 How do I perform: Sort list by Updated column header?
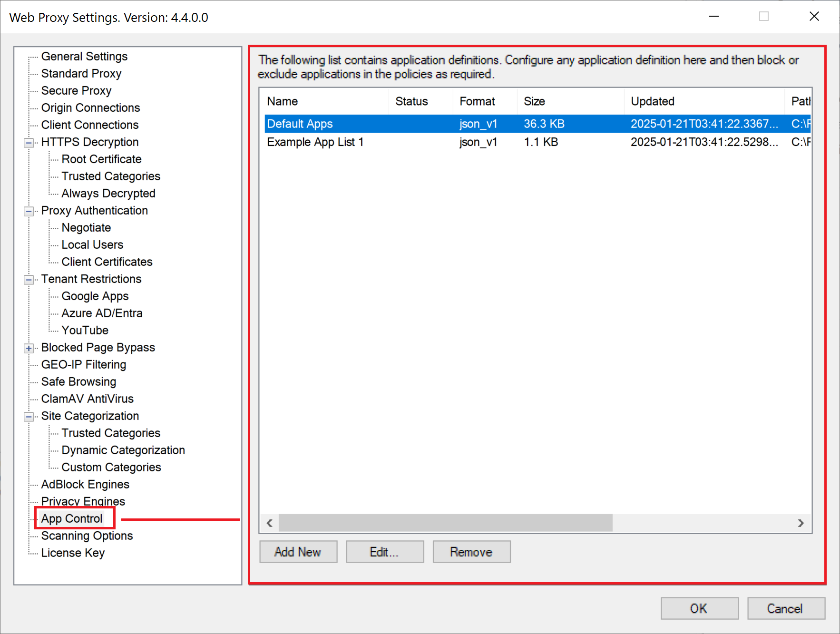coord(704,101)
